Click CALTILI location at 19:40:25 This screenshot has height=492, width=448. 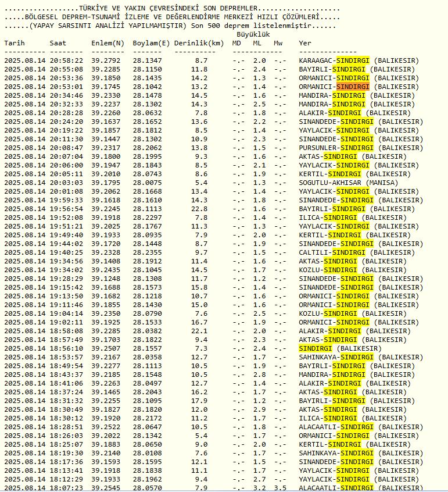click(x=313, y=252)
